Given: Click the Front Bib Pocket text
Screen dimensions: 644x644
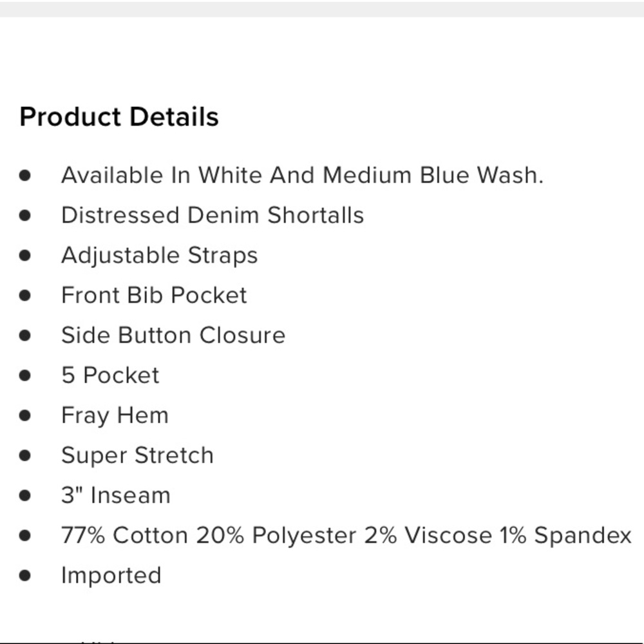Looking at the screenshot, I should 154,296.
